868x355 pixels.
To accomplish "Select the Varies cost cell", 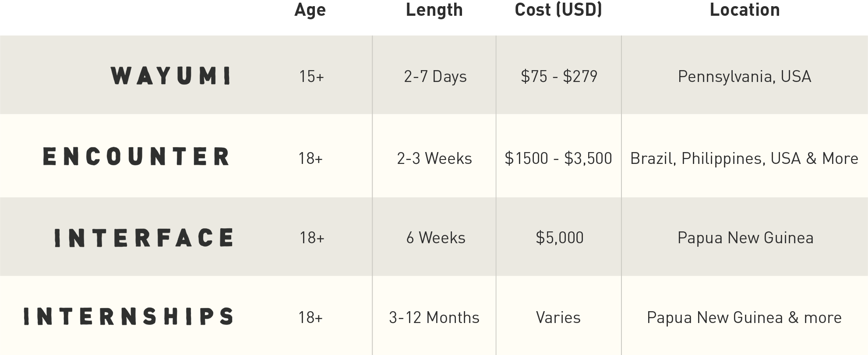I will click(558, 317).
